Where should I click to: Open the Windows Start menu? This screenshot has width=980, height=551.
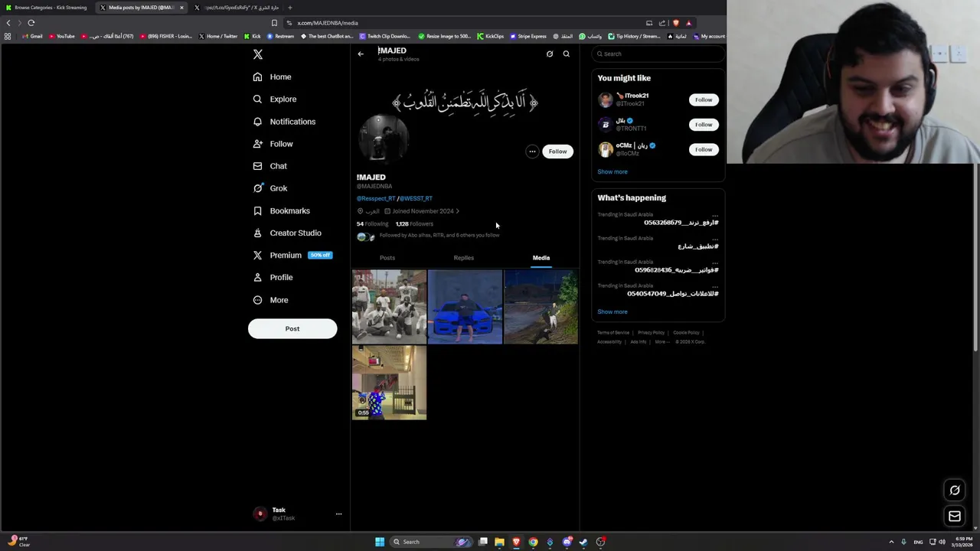click(x=380, y=542)
